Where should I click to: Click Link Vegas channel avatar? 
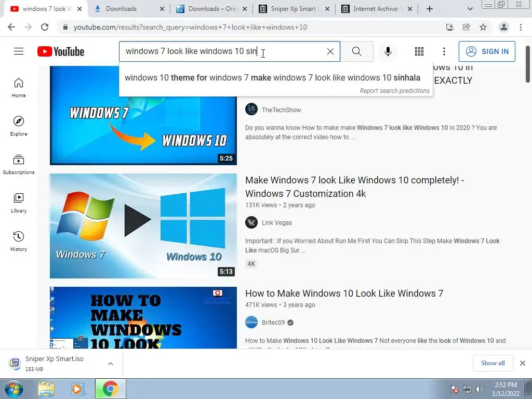click(251, 222)
